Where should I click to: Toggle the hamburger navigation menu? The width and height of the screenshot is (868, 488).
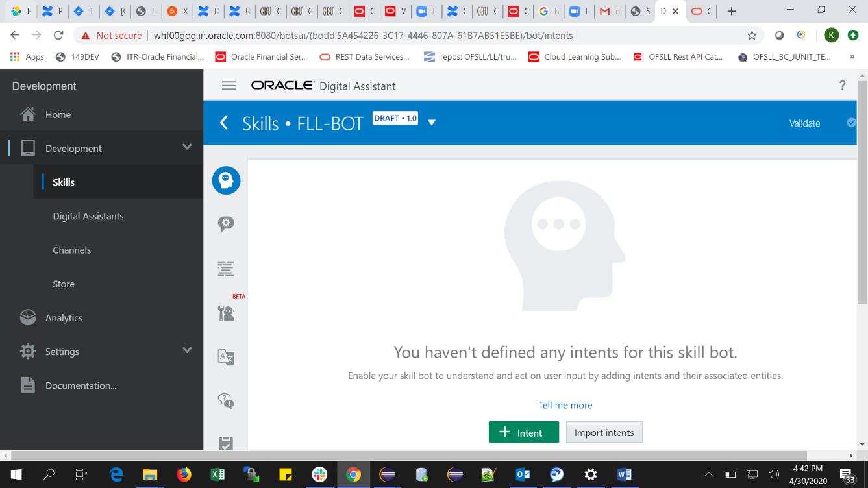pyautogui.click(x=229, y=86)
